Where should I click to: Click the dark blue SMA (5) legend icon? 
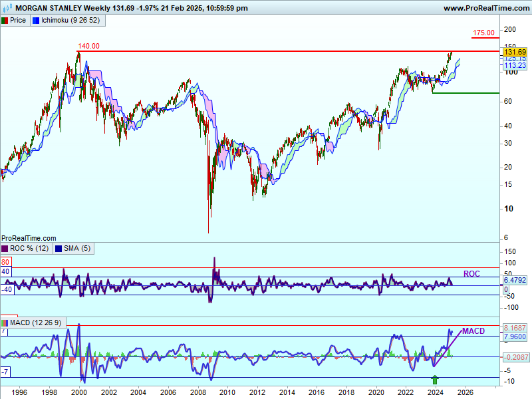coord(59,248)
